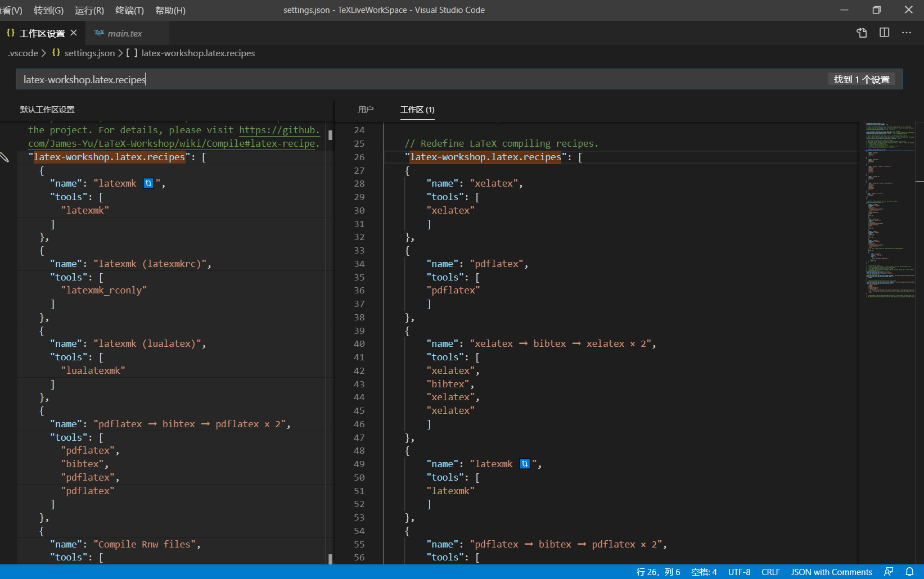Click the open raw settings.json icon
Viewport: 924px width, 579px height.
click(x=862, y=33)
